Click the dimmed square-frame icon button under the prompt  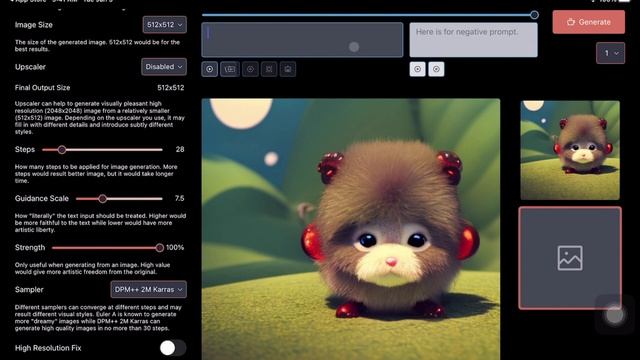269,69
